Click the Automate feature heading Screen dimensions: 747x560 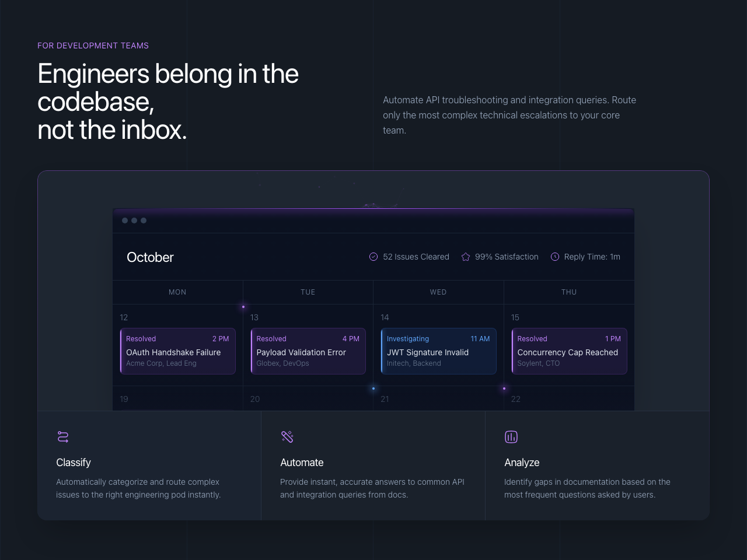point(302,463)
